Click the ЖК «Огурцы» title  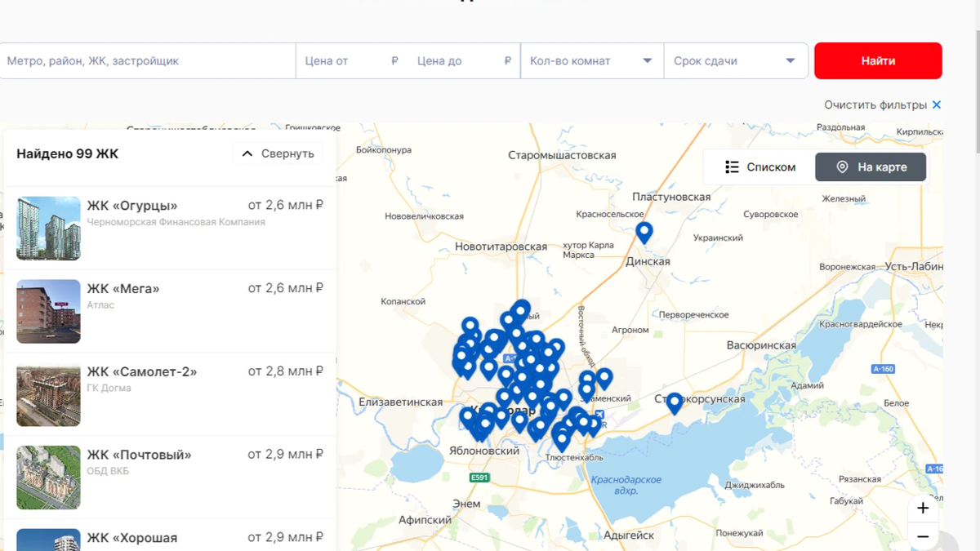[x=132, y=206]
